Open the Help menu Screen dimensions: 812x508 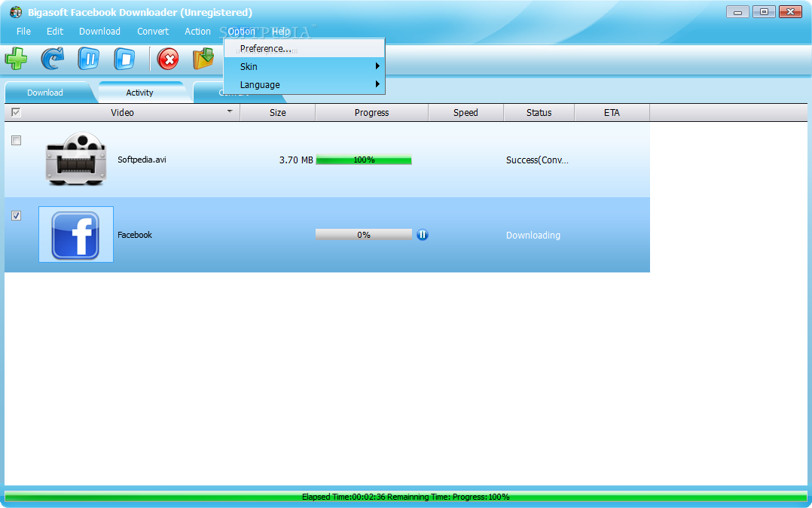pos(281,31)
